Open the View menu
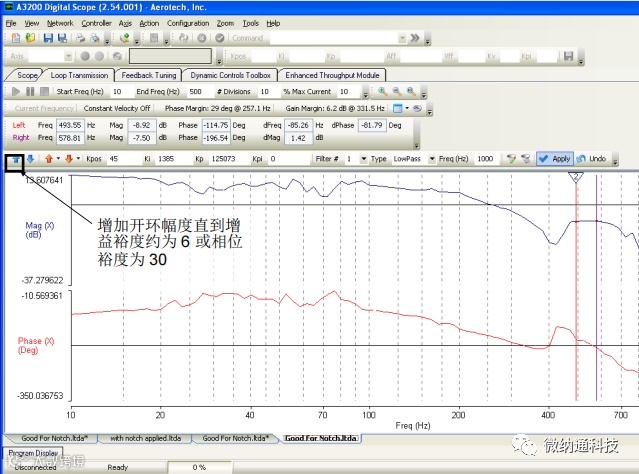This screenshot has height=474, width=639. [x=32, y=23]
